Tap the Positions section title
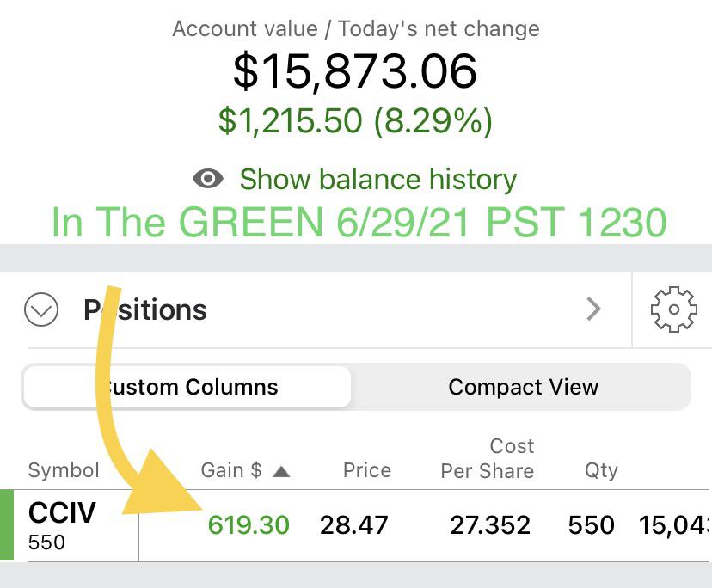This screenshot has width=712, height=588. [x=145, y=309]
